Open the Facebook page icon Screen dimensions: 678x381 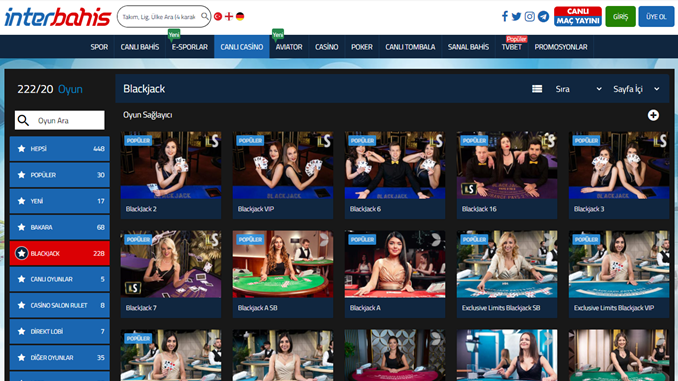coord(505,16)
